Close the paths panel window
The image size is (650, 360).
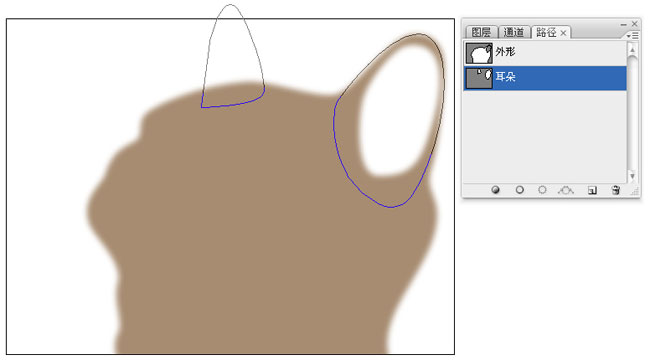[x=635, y=24]
